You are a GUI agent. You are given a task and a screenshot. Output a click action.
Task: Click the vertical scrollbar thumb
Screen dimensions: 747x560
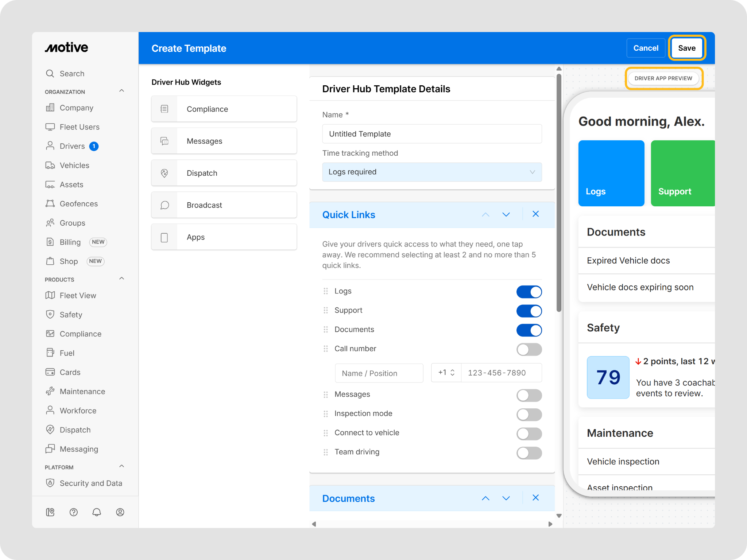[x=559, y=193]
